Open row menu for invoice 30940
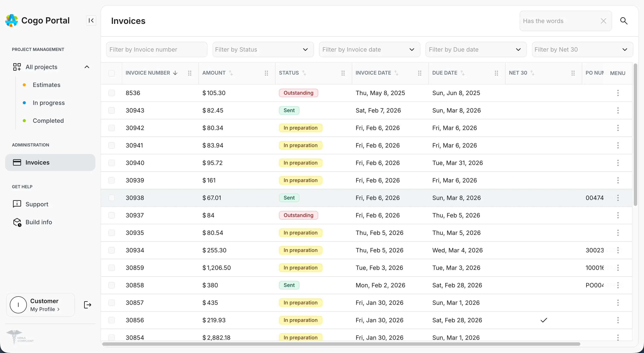The height and width of the screenshot is (353, 644). click(618, 163)
